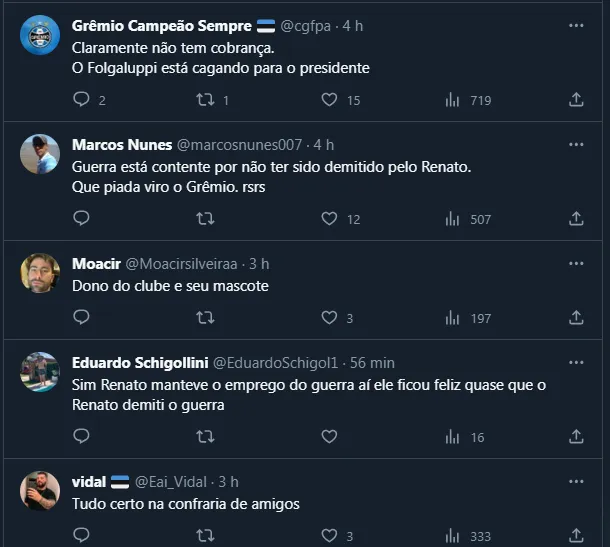Open Marcos Nunes' profile picture

click(x=40, y=153)
